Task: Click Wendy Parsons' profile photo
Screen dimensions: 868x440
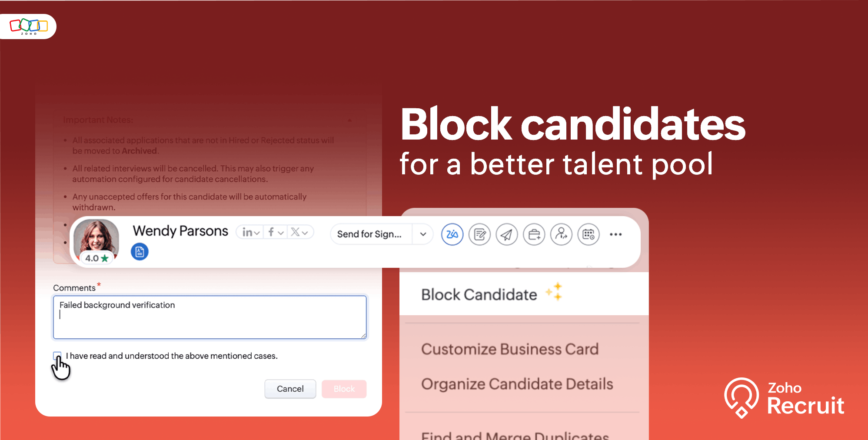Action: pyautogui.click(x=96, y=239)
